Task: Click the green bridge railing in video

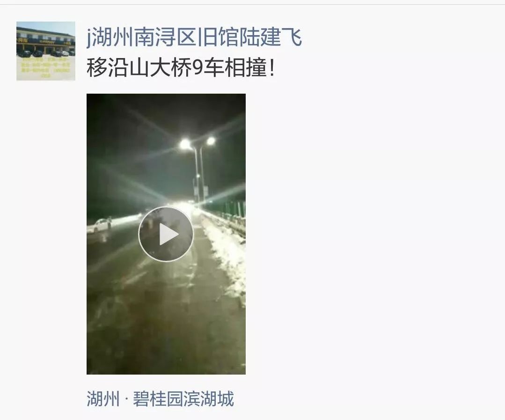Action: tap(234, 209)
